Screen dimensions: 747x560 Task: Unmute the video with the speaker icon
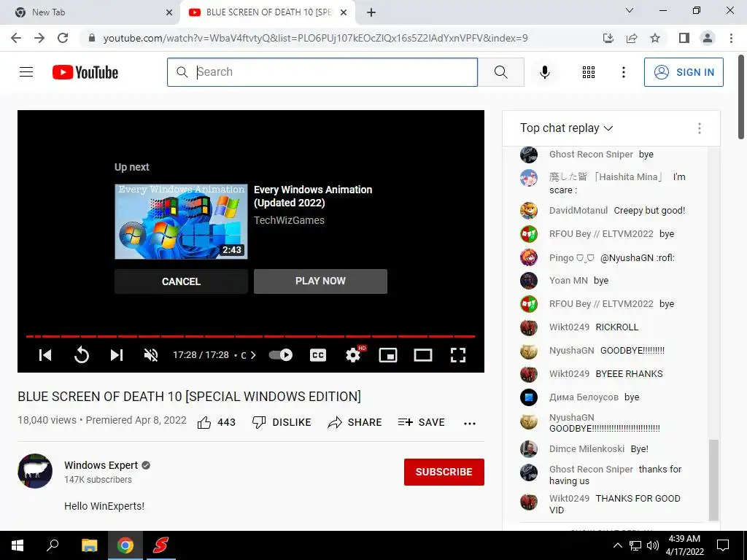(x=151, y=355)
